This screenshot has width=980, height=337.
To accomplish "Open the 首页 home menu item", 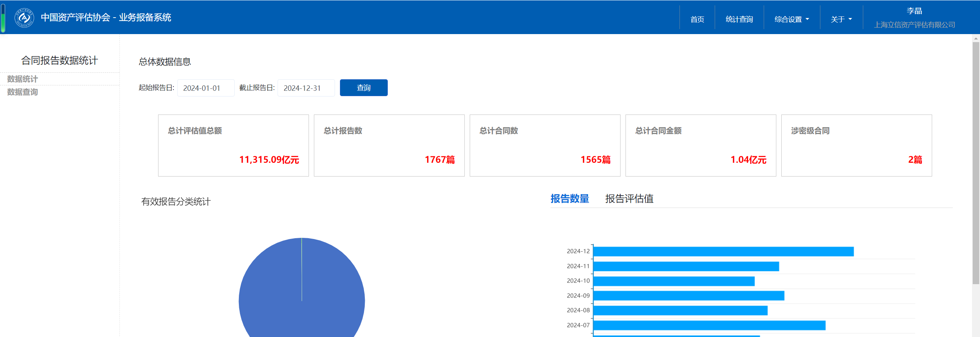I will pos(697,19).
